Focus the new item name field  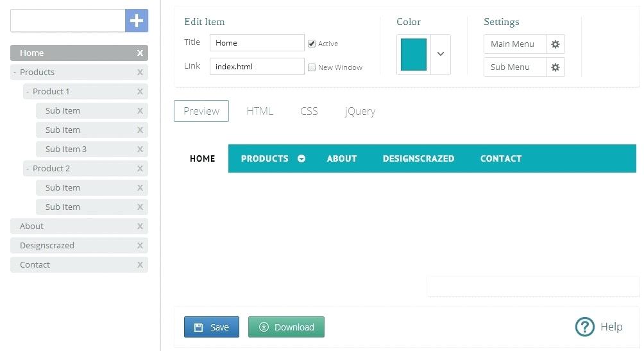(x=68, y=21)
